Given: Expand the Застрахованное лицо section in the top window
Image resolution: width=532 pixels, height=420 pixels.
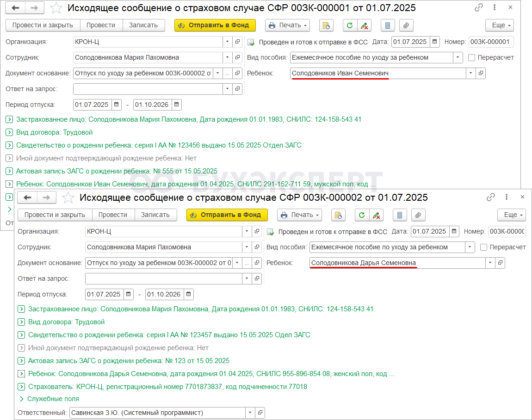Looking at the screenshot, I should click(10, 119).
